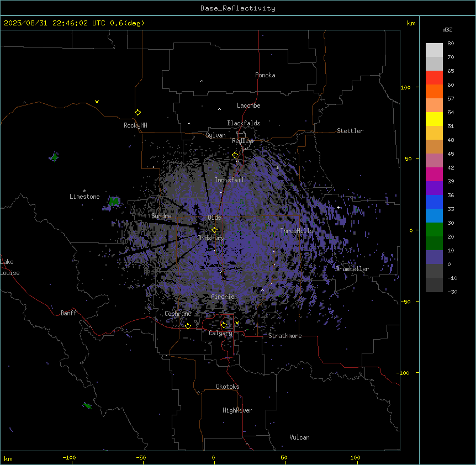The image size is (476, 465).
Task: Click the Vulcan label
Action: 300,437
